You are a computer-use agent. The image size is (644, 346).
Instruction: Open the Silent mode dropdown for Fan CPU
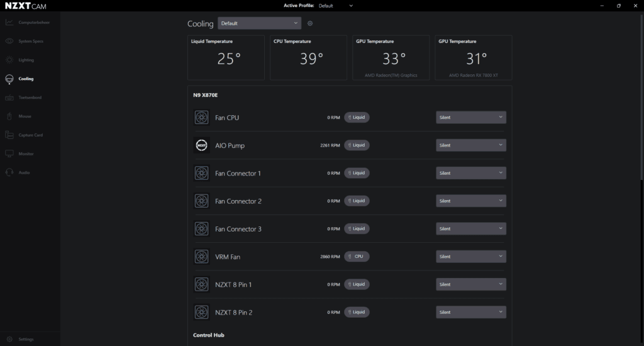470,118
